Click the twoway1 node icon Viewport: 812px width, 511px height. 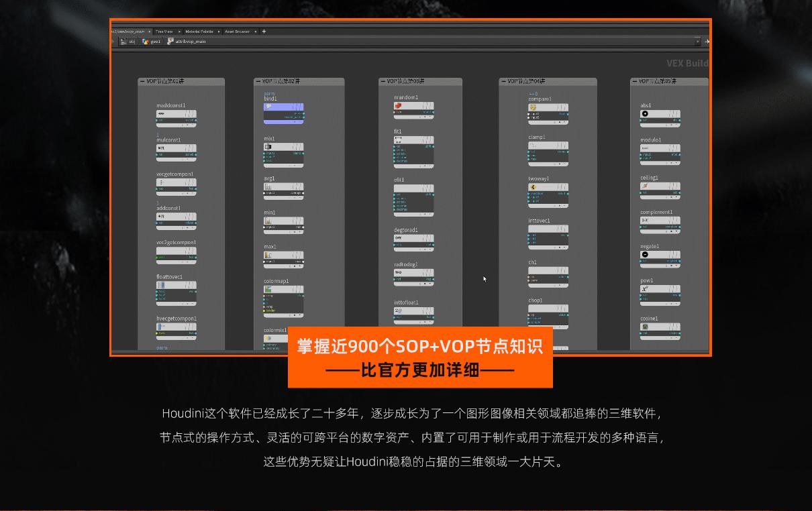point(533,188)
